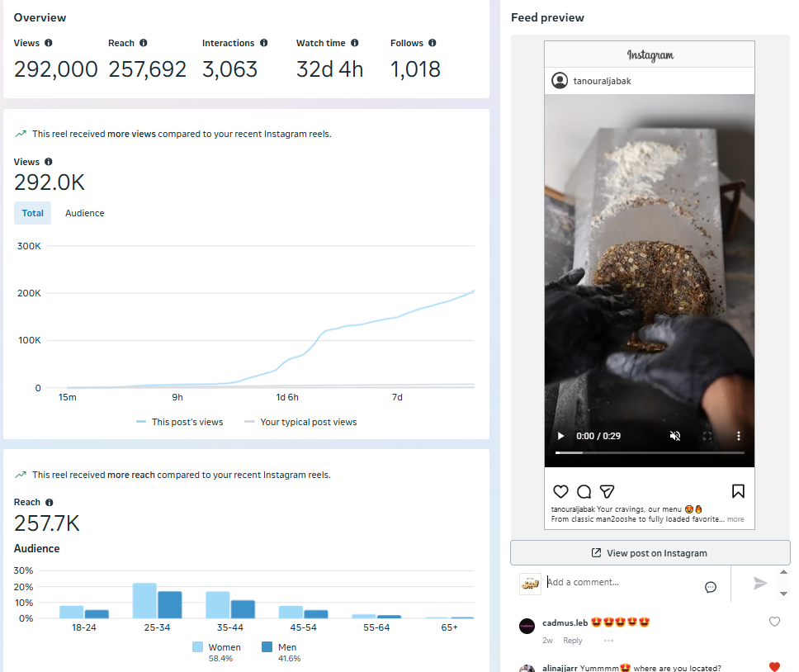Click View post on Instagram button

(650, 553)
